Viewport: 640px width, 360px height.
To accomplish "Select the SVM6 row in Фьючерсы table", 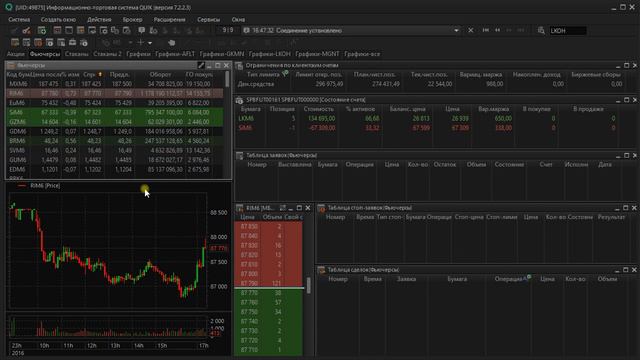I will coord(114,150).
